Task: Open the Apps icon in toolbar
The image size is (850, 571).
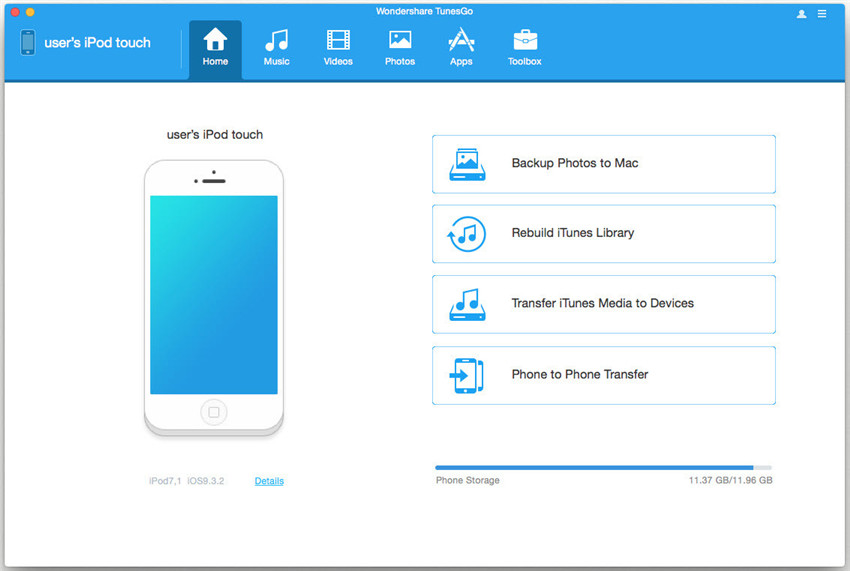Action: tap(461, 40)
